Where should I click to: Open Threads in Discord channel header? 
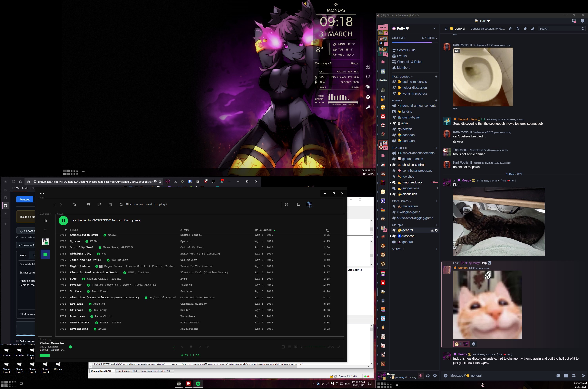[x=510, y=29]
